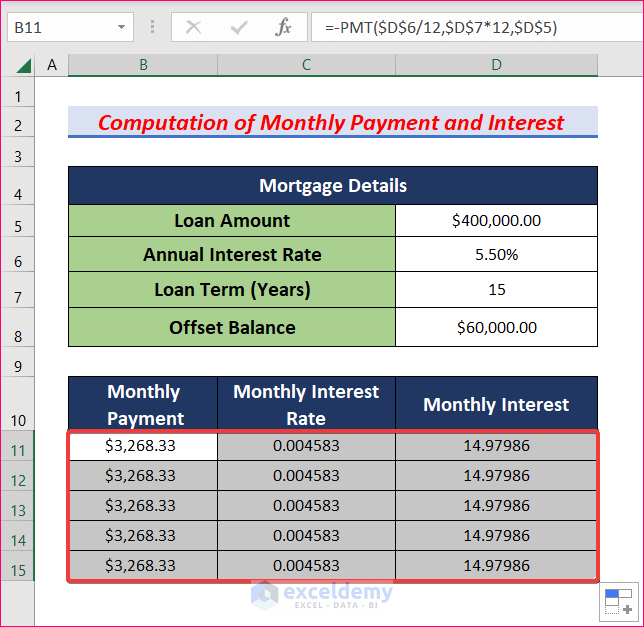
Task: Select cell D12 monthly interest value
Action: (x=497, y=475)
